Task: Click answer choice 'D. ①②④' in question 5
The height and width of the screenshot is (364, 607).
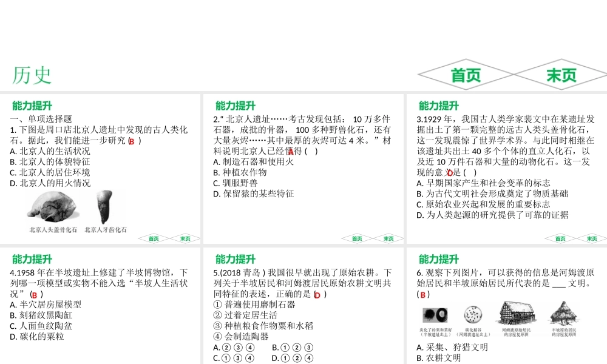Action: point(293,358)
